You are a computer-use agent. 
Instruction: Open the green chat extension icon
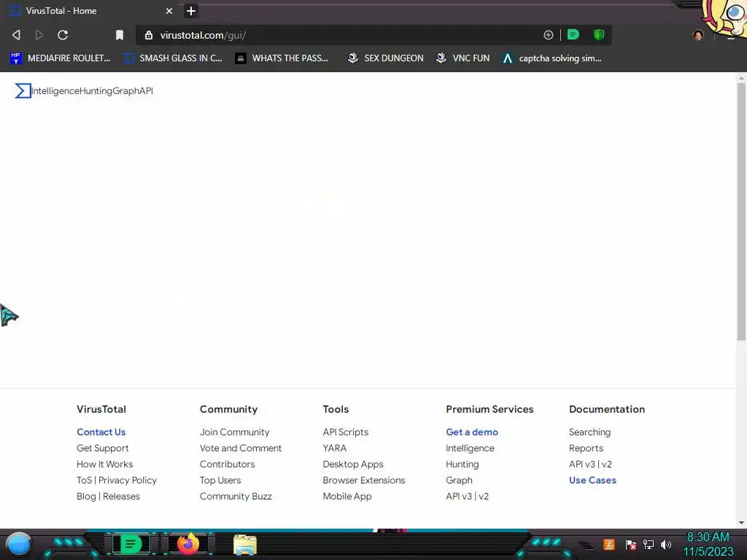click(x=573, y=35)
